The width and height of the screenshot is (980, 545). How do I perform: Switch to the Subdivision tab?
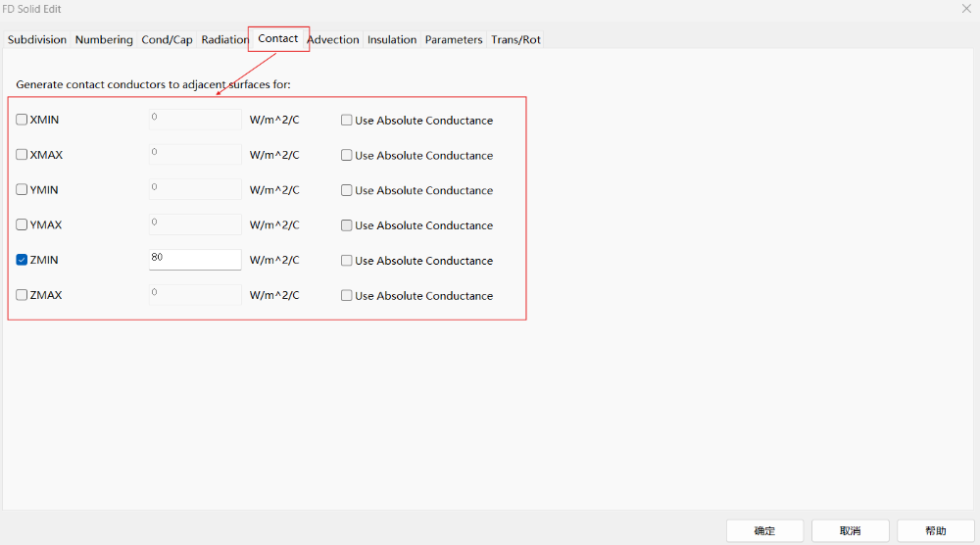pos(37,40)
